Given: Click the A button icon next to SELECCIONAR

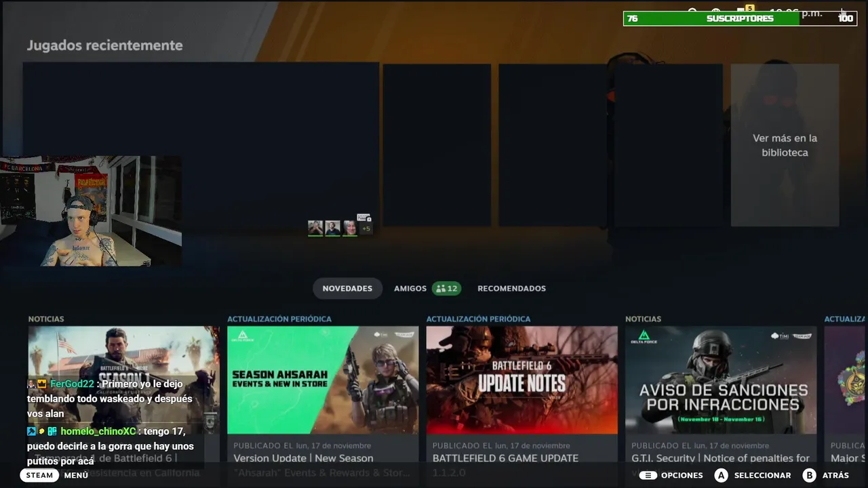Looking at the screenshot, I should [721, 475].
